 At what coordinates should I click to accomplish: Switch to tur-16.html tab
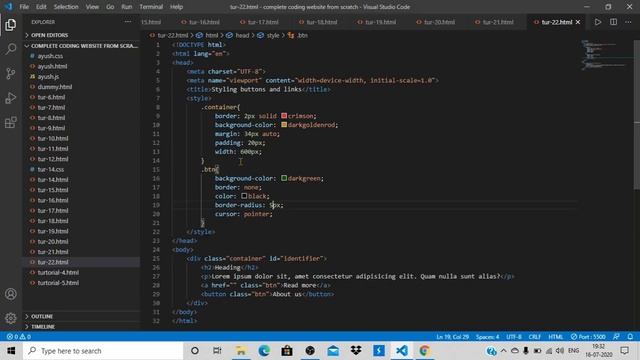point(204,22)
